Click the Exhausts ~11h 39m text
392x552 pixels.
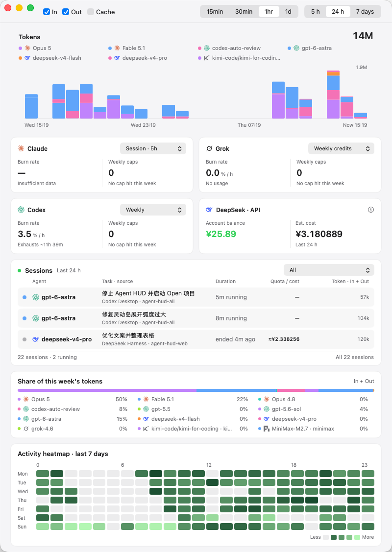[x=40, y=245]
